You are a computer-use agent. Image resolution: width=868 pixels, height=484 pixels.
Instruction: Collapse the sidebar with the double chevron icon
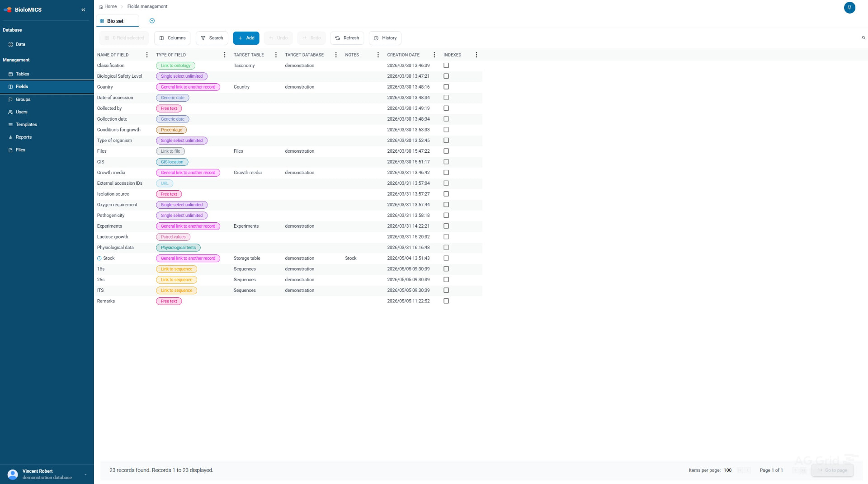pos(83,9)
